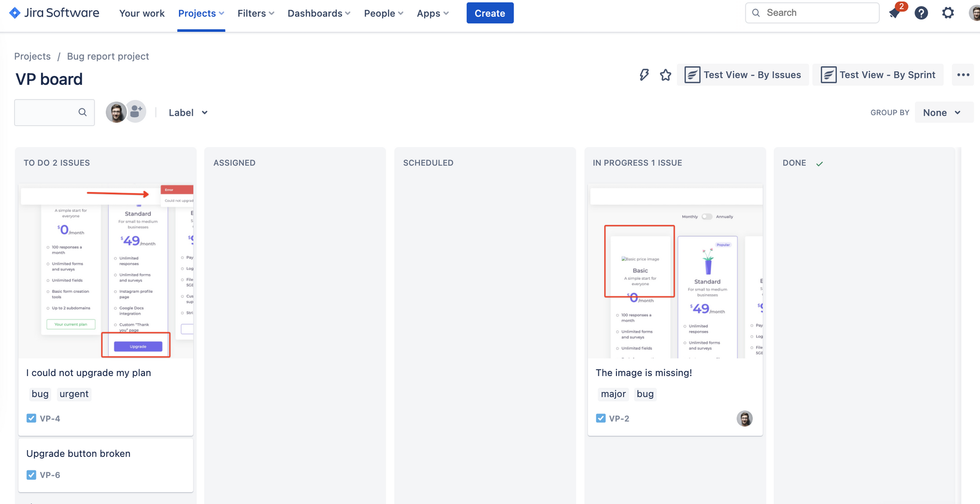Click the 'major' label on VP-2
Image resolution: width=980 pixels, height=504 pixels.
click(613, 394)
